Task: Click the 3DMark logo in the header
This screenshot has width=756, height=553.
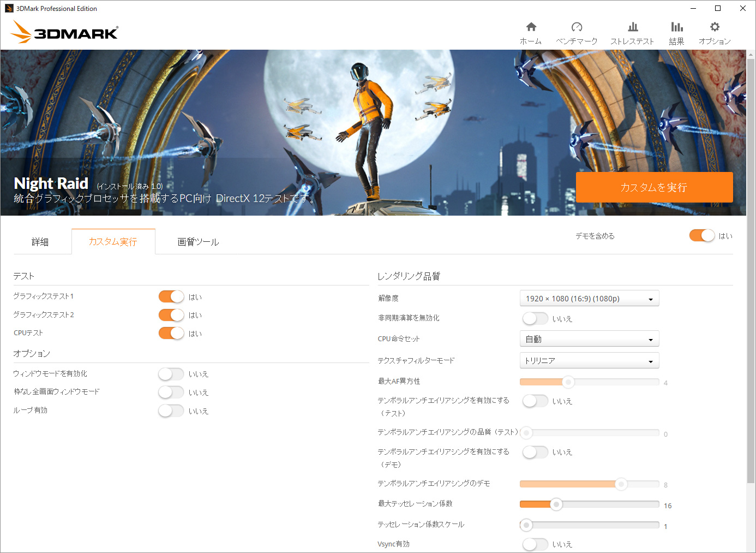Action: tap(64, 32)
